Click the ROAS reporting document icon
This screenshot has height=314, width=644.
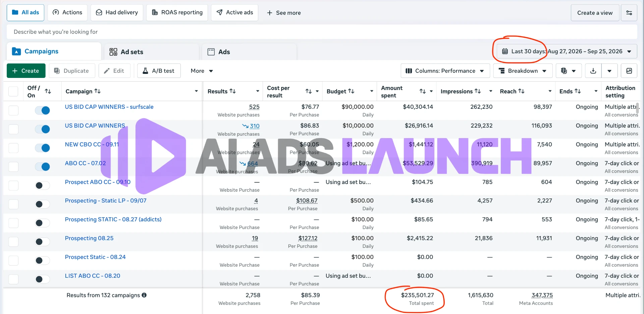tap(155, 12)
